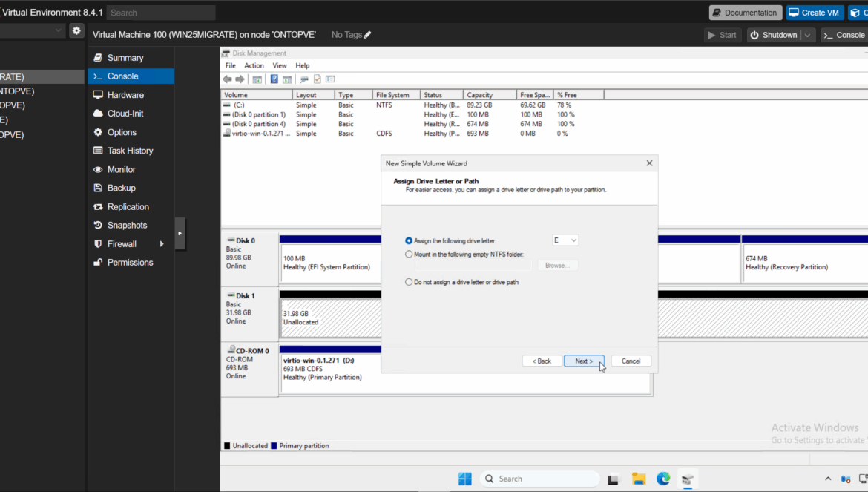Click the Back button in the wizard
The width and height of the screenshot is (868, 492).
(542, 361)
